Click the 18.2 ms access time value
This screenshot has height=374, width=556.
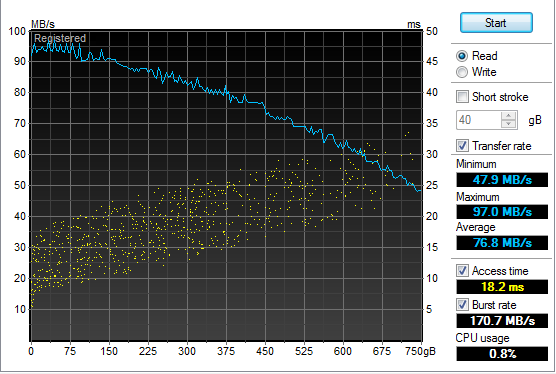(x=502, y=286)
